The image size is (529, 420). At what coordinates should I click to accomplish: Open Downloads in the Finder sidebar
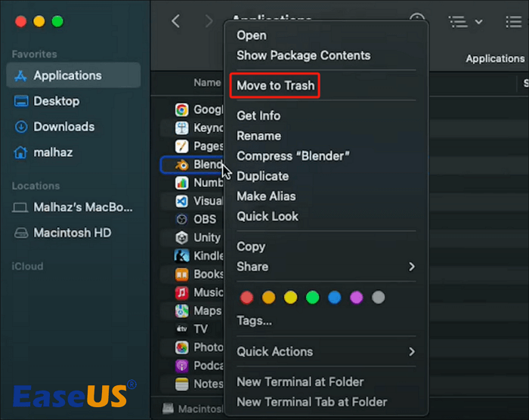pyautogui.click(x=64, y=127)
